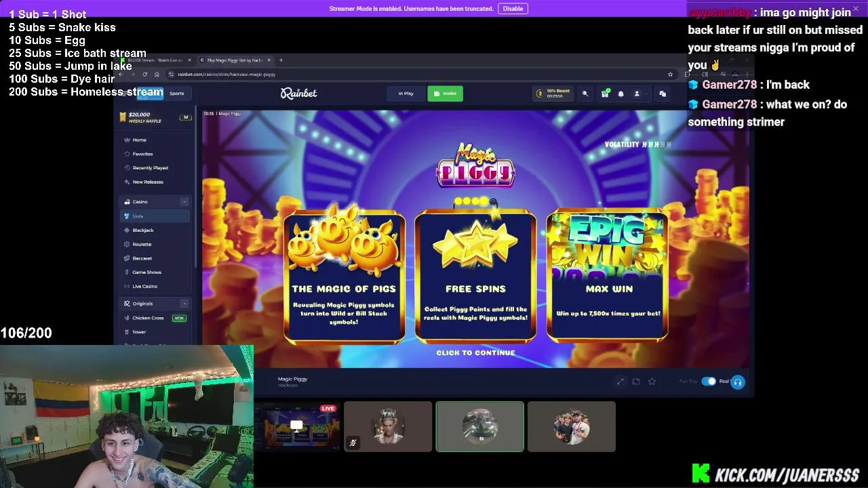The width and height of the screenshot is (868, 488).
Task: Open the search magnifier in Rainbet header
Action: click(x=585, y=94)
